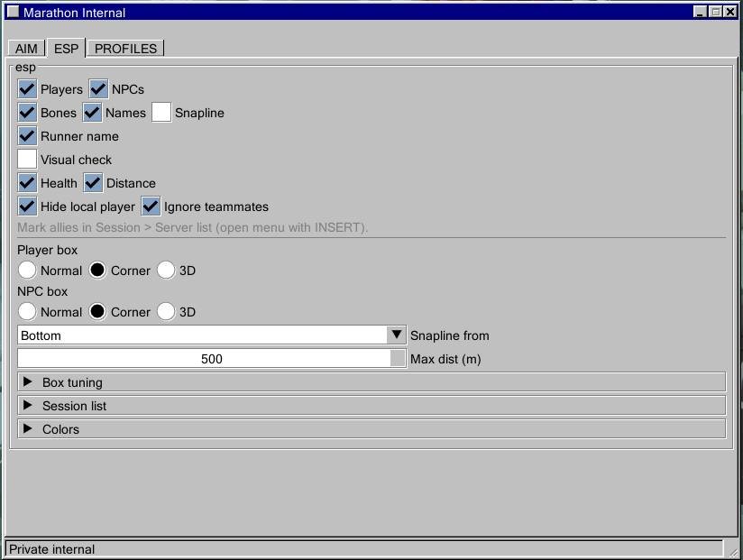Enable the Snapline checkbox
The image size is (743, 560).
[x=161, y=113]
